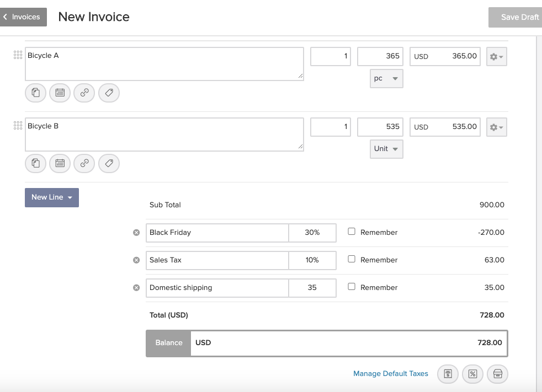Click the link icon under Bicycle A
542x392 pixels.
pyautogui.click(x=84, y=93)
